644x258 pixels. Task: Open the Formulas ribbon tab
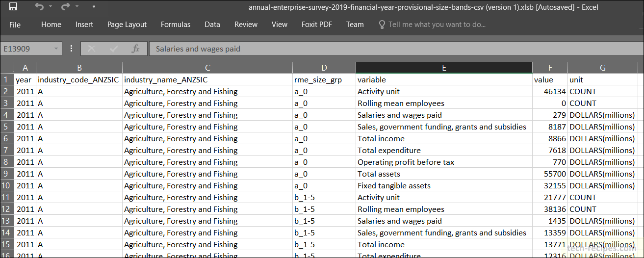click(175, 25)
